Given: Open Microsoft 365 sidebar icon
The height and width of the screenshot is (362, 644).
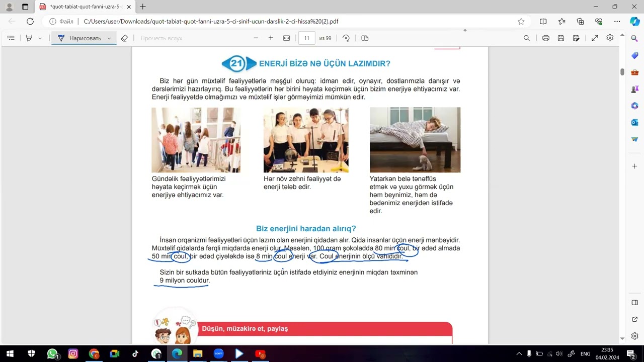Looking at the screenshot, I should pos(634,106).
